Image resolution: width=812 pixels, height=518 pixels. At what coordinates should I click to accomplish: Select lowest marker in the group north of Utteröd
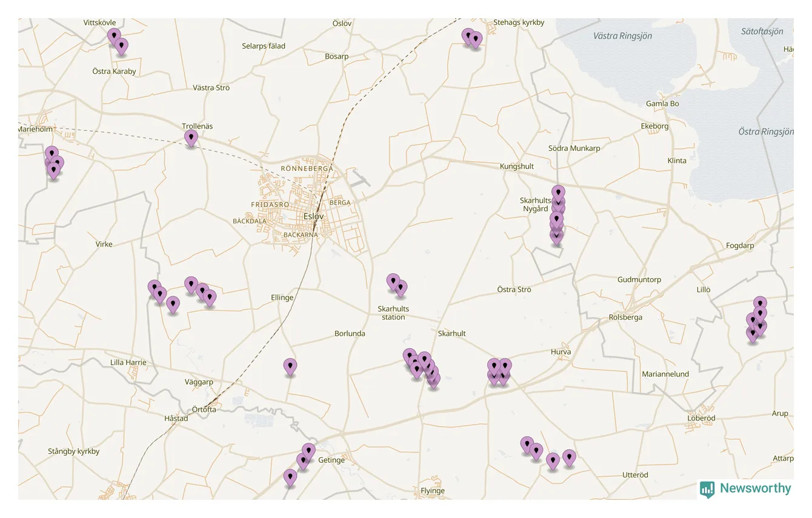553,462
